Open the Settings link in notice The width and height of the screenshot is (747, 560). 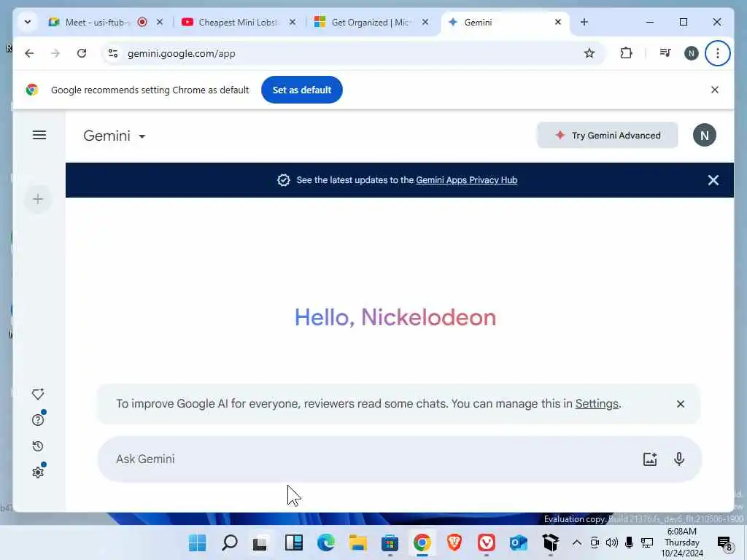(597, 404)
